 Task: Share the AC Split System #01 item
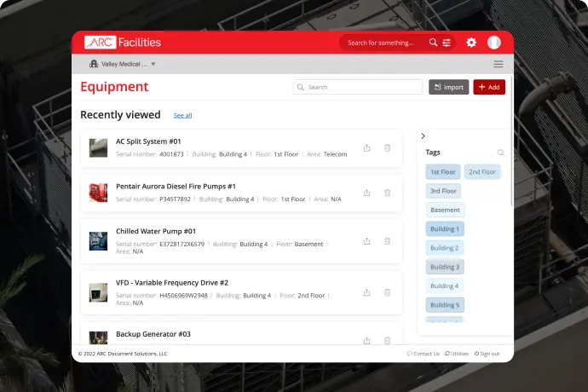tap(366, 147)
